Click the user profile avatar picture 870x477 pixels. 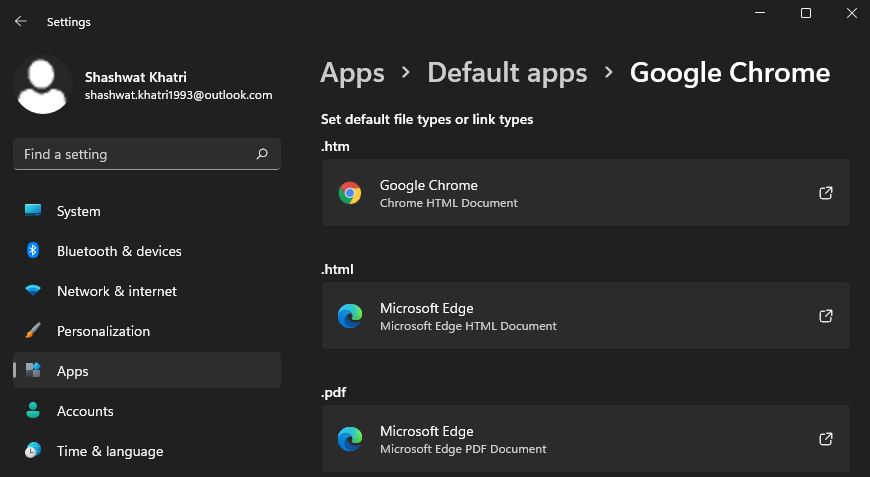(43, 84)
